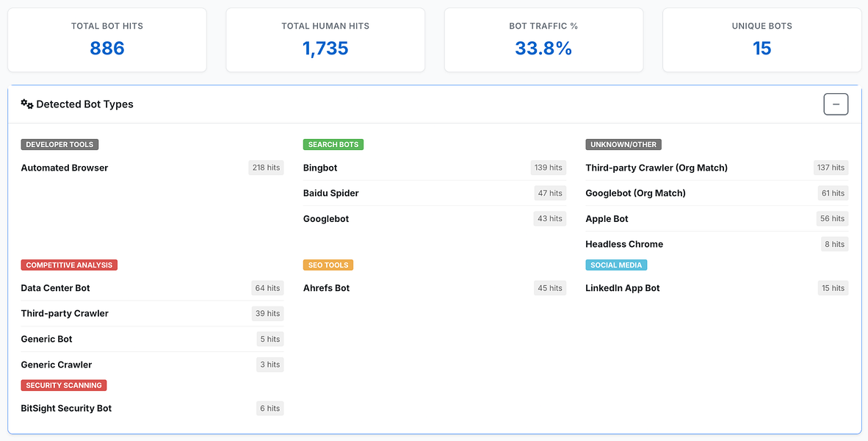This screenshot has width=868, height=441.
Task: Click the COMPETITIVE ANALYSIS red badge
Action: [69, 265]
